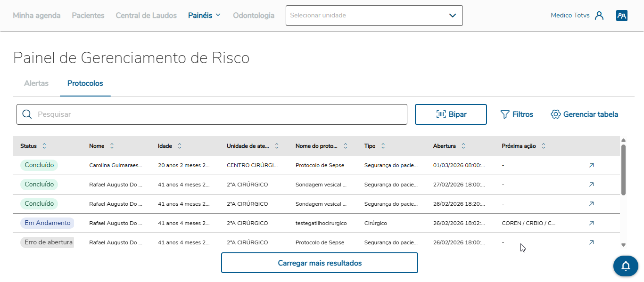644x282 pixels.
Task: Switch to the Alertas tab
Action: [x=36, y=83]
